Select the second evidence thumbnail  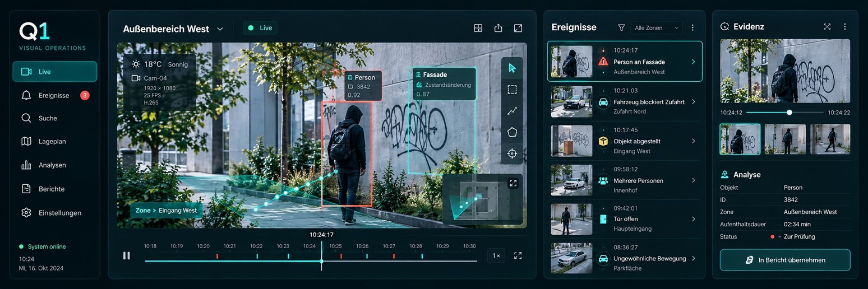pos(785,139)
